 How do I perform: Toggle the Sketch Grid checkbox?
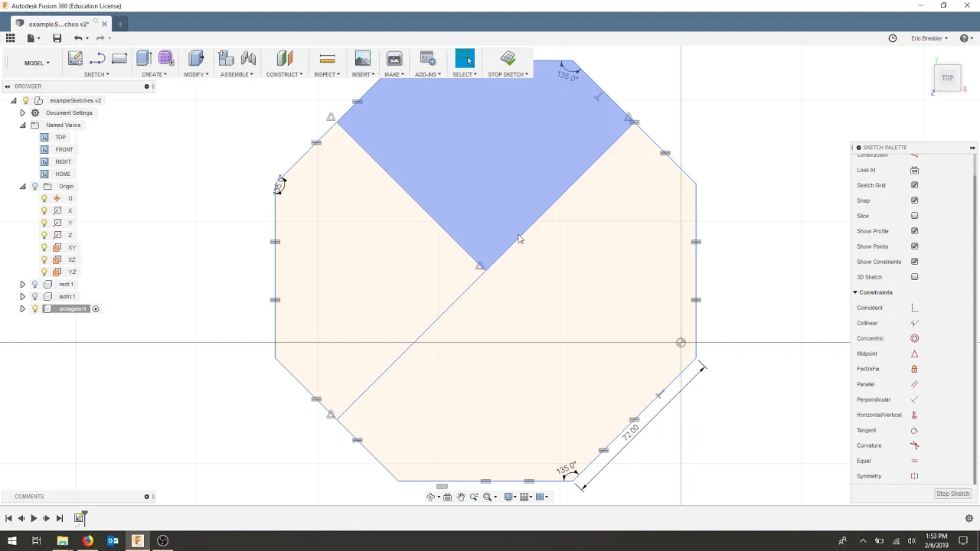pyautogui.click(x=914, y=185)
